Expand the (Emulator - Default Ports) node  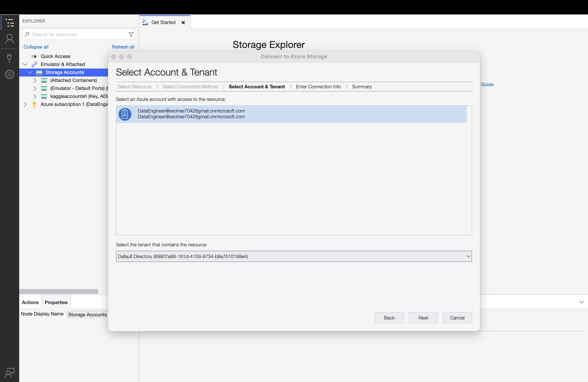35,88
